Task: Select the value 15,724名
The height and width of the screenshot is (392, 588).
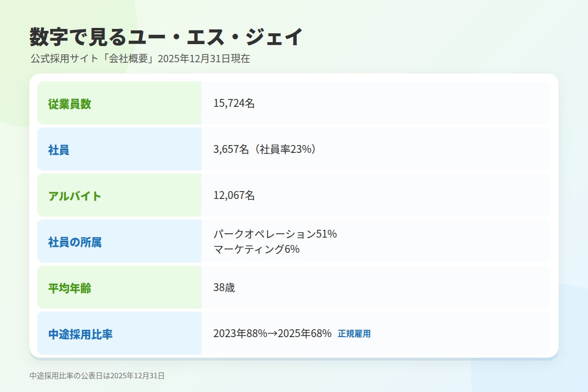Action: pyautogui.click(x=234, y=103)
